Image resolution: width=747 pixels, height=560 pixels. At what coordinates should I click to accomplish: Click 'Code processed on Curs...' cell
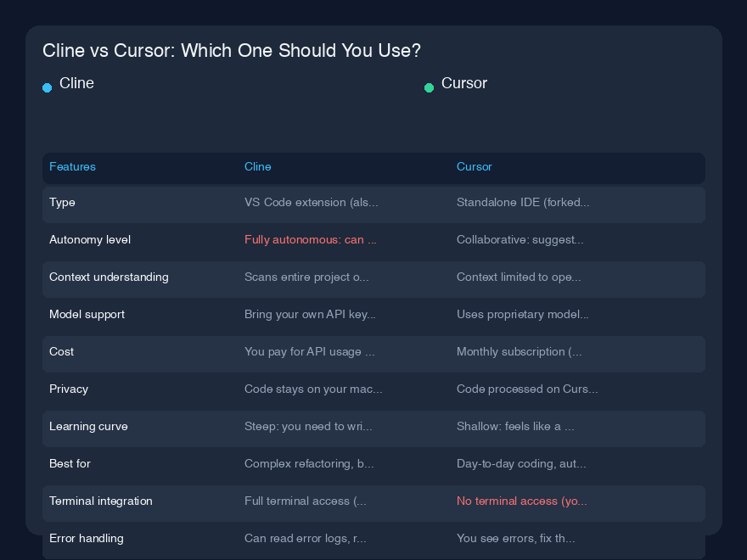point(527,389)
